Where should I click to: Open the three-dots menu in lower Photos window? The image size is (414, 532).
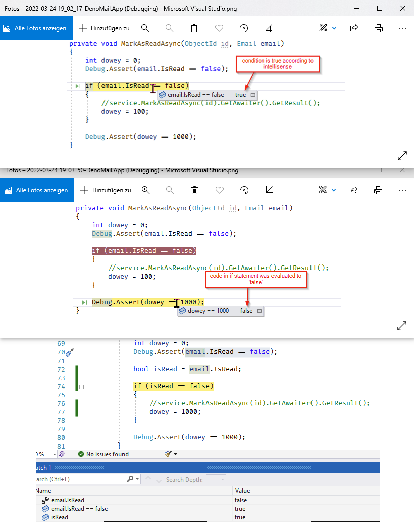point(402,190)
